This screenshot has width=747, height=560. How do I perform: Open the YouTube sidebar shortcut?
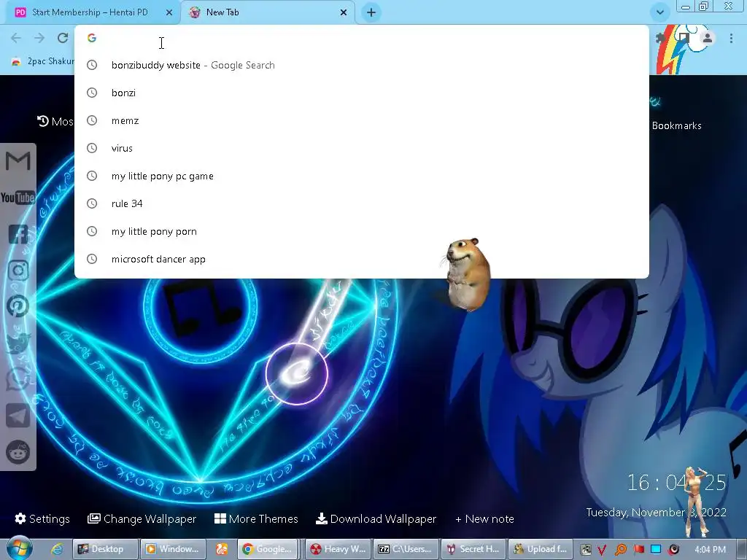(18, 197)
